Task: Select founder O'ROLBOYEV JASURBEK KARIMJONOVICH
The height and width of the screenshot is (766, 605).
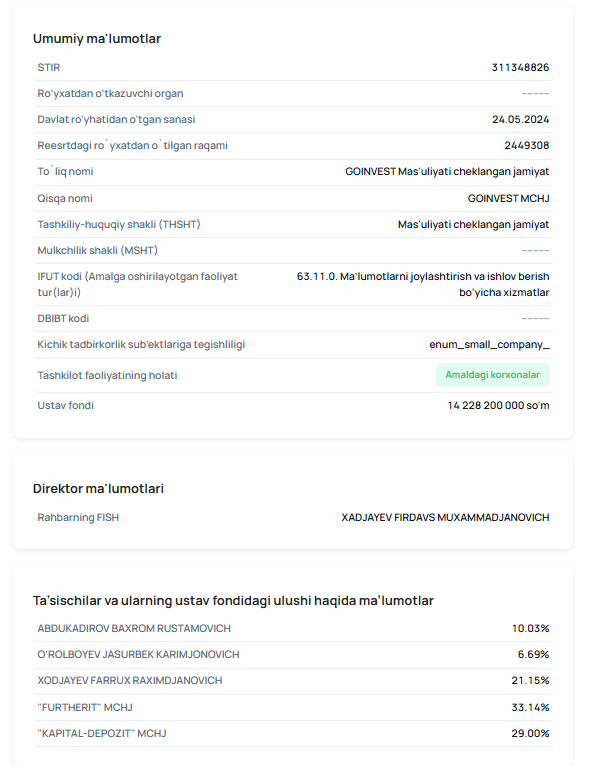Action: click(138, 654)
